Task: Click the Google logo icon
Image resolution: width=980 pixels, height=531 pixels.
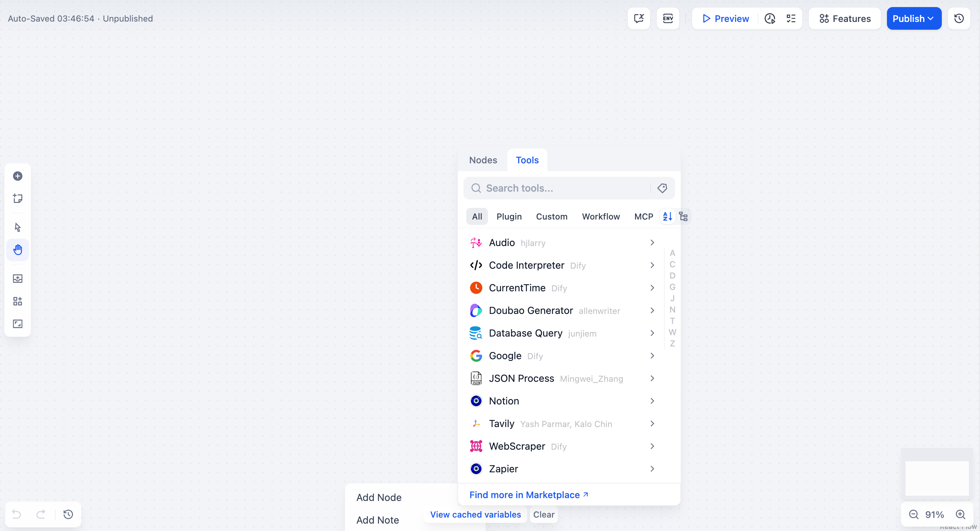Action: point(476,355)
